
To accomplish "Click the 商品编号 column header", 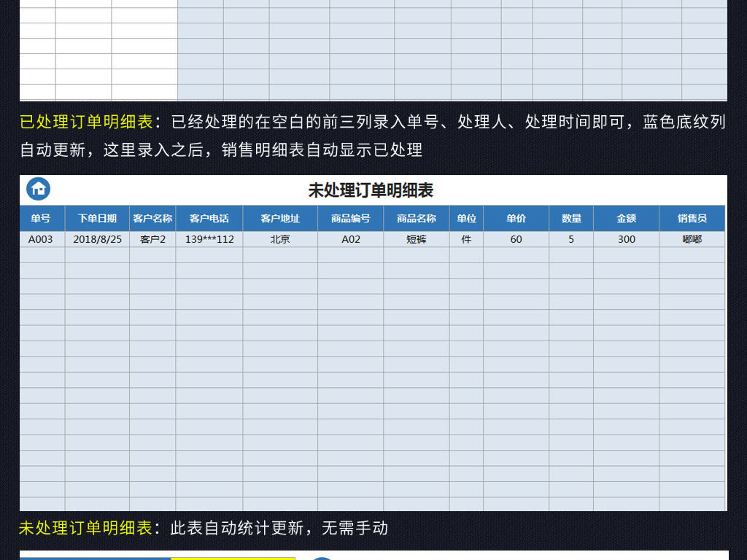I will (x=352, y=218).
